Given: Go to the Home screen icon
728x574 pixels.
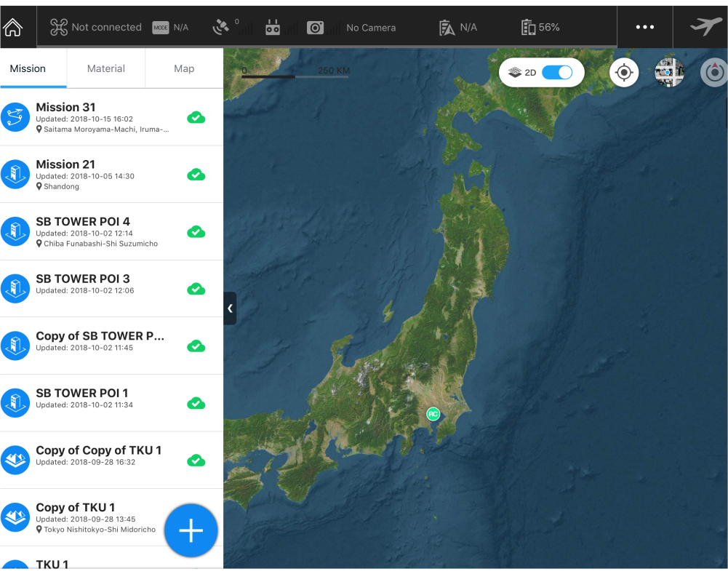Looking at the screenshot, I should pos(13,28).
